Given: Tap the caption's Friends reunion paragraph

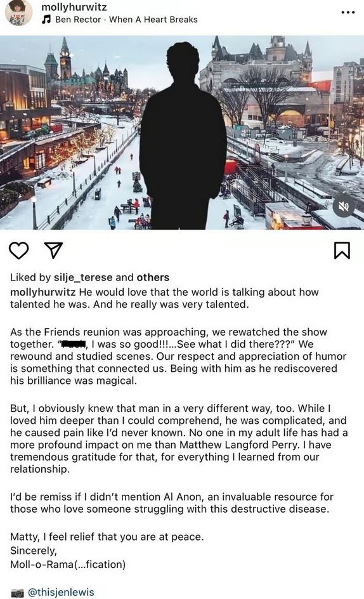Looking at the screenshot, I should click(x=178, y=356).
